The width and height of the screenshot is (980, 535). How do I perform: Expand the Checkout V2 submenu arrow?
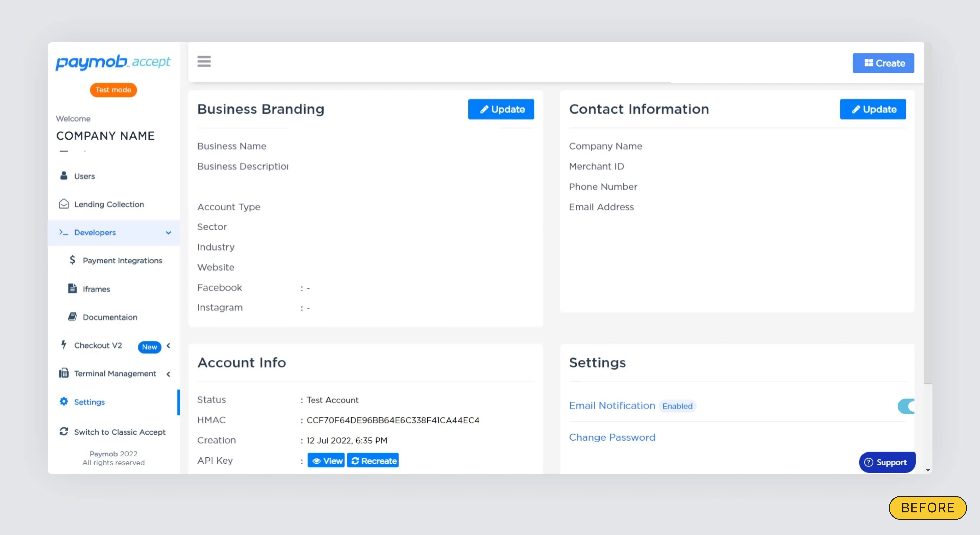pyautogui.click(x=168, y=346)
